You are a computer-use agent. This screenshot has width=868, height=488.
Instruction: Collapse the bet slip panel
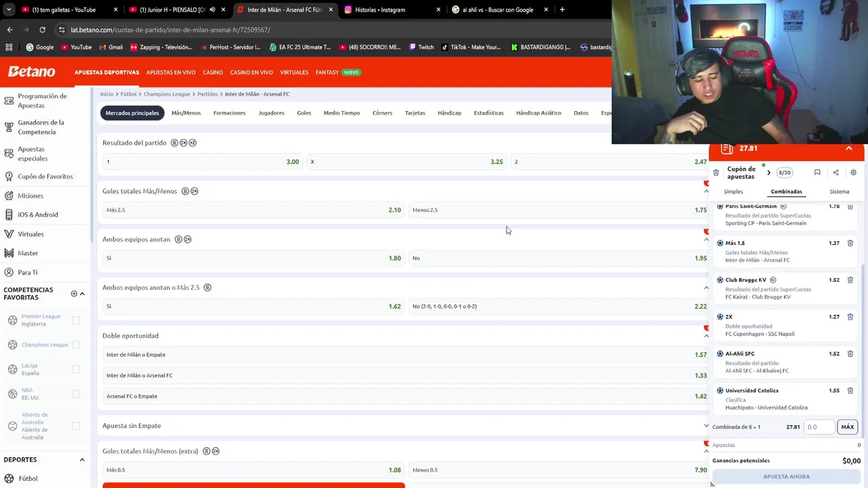[x=848, y=148]
